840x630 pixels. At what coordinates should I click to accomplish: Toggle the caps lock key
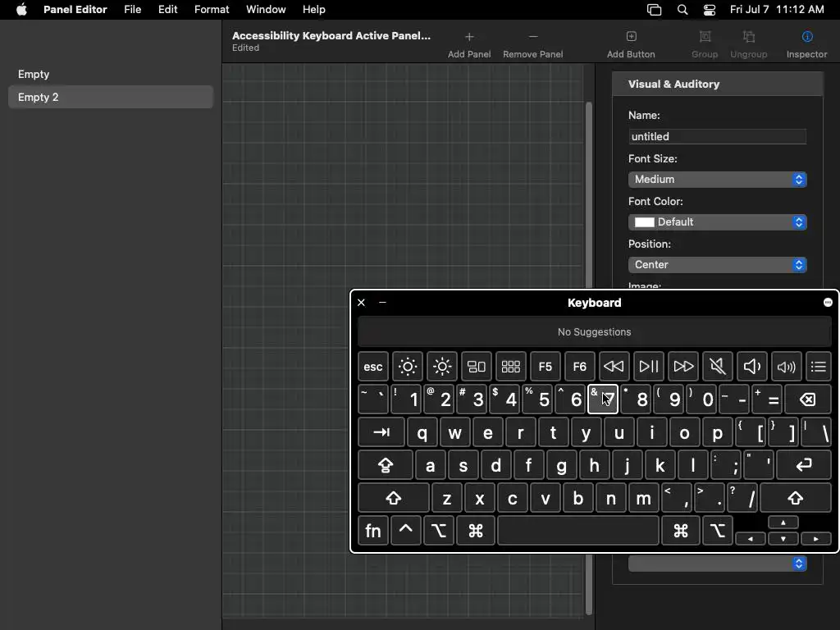click(x=386, y=465)
